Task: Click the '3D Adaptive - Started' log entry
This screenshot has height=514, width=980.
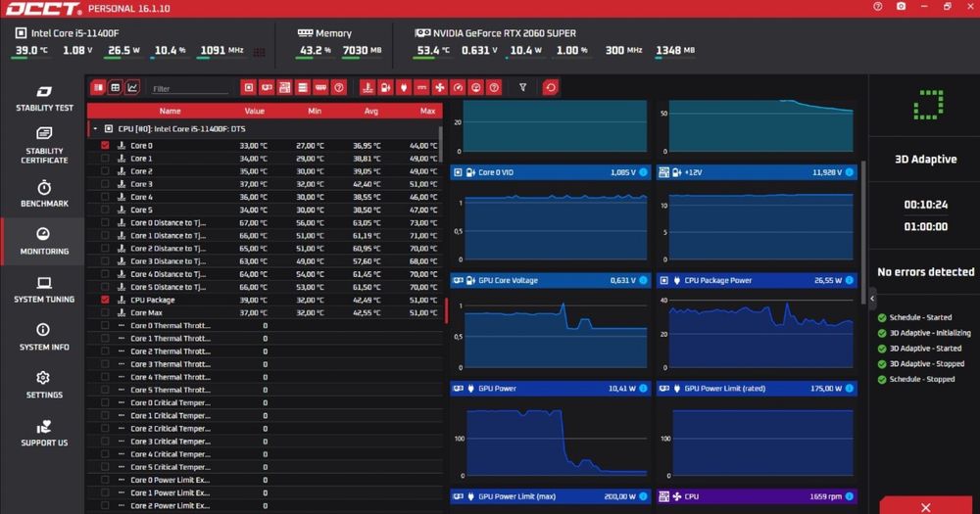Action: click(x=925, y=349)
